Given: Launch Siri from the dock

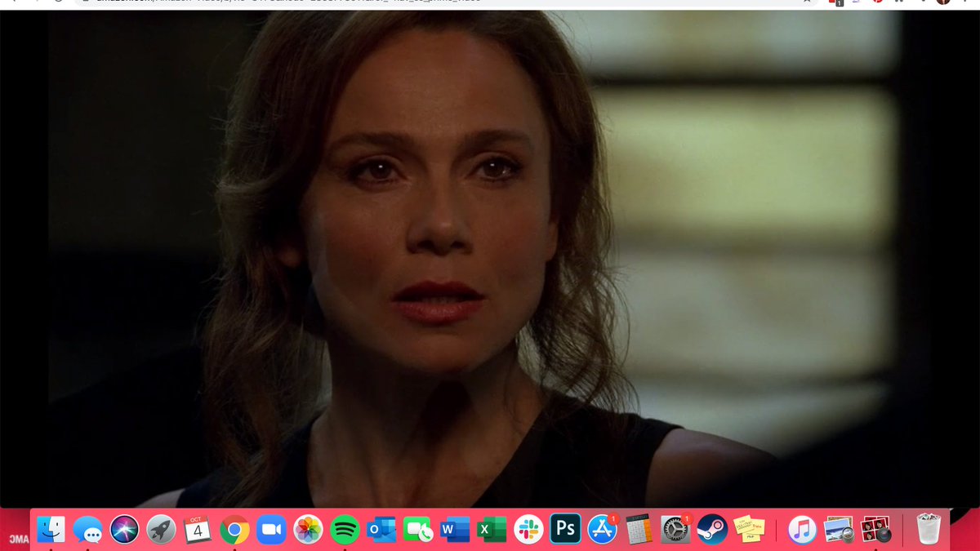Looking at the screenshot, I should click(x=125, y=530).
